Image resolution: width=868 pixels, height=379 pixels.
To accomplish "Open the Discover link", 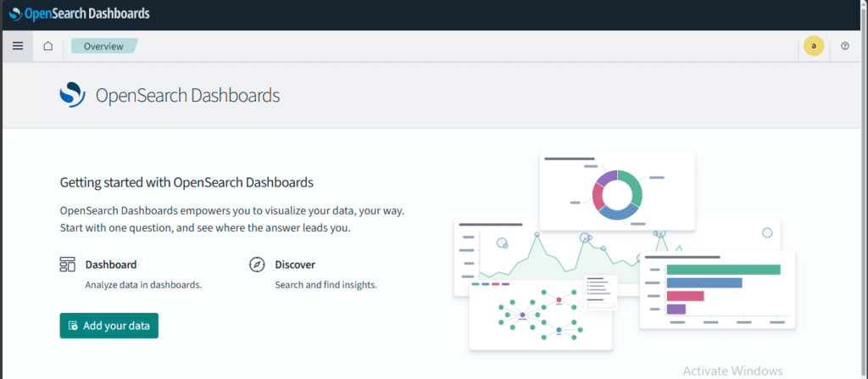I will 295,265.
